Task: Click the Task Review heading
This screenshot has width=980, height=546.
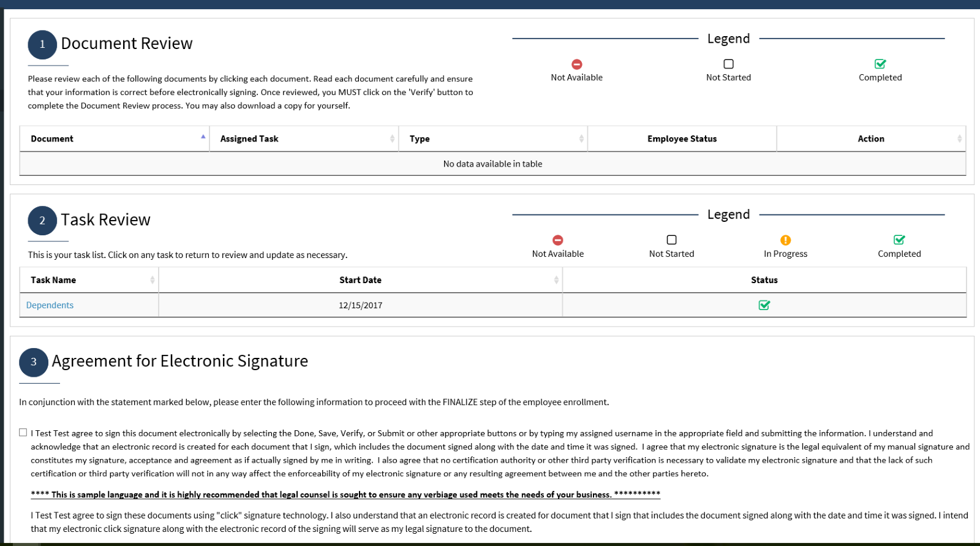Action: 105,220
